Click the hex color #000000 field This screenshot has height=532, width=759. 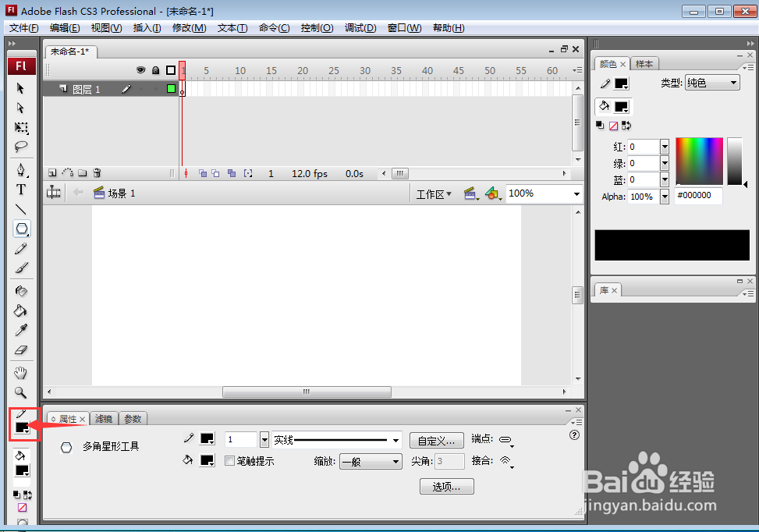698,196
